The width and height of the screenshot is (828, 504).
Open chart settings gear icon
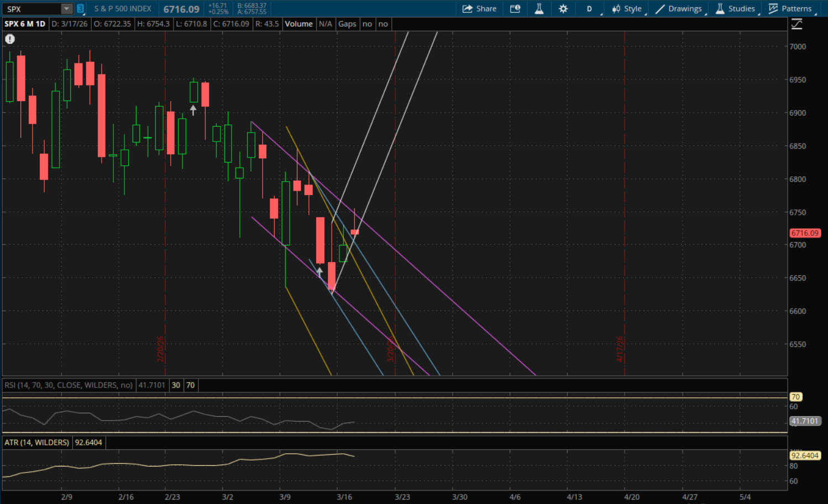coord(563,9)
